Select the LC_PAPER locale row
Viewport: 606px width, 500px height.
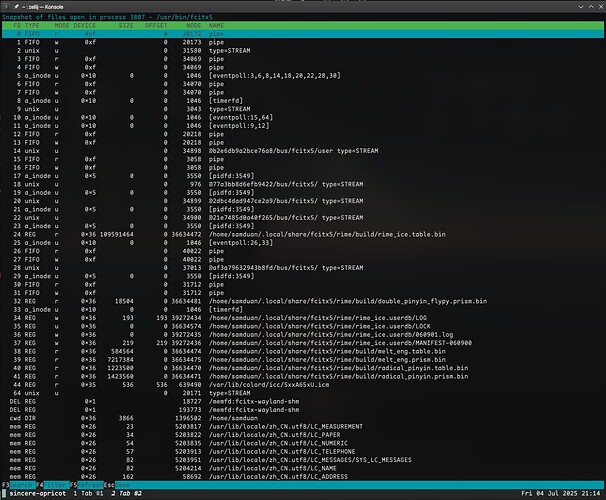(303, 435)
